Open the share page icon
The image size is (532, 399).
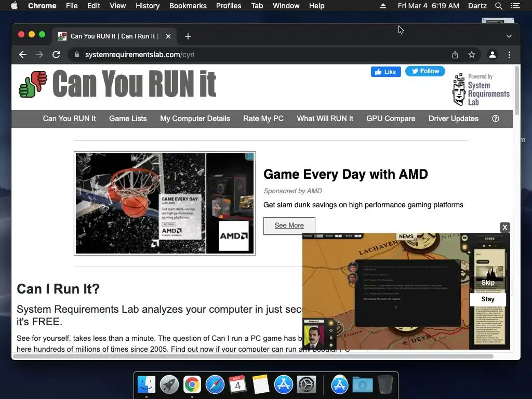455,55
